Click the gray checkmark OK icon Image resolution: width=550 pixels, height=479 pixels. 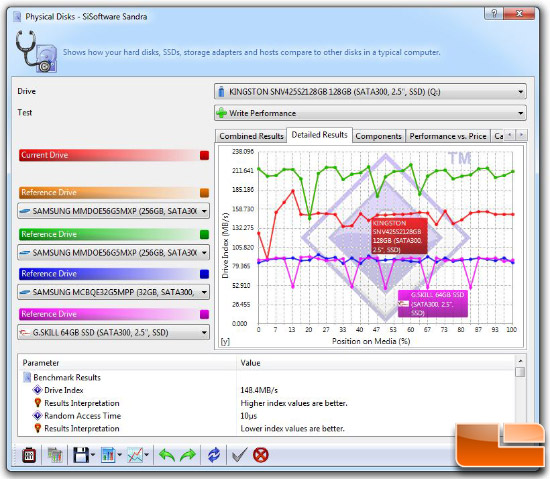240,455
